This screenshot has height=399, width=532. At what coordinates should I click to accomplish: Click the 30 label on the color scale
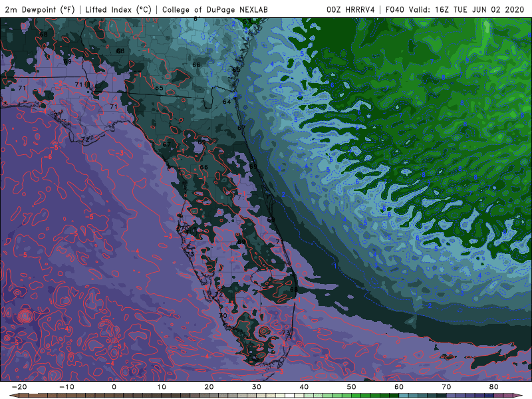pyautogui.click(x=257, y=387)
